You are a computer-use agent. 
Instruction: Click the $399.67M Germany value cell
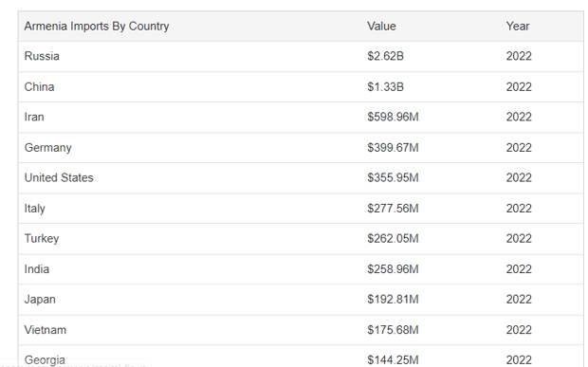tap(393, 148)
